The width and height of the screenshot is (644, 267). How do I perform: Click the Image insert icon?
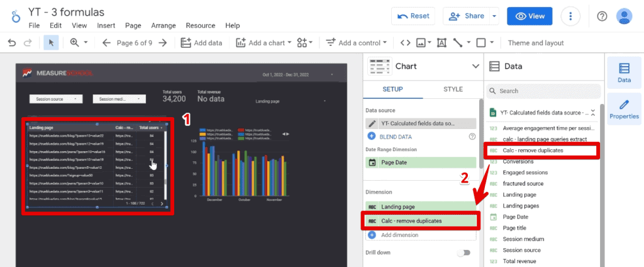coord(421,43)
